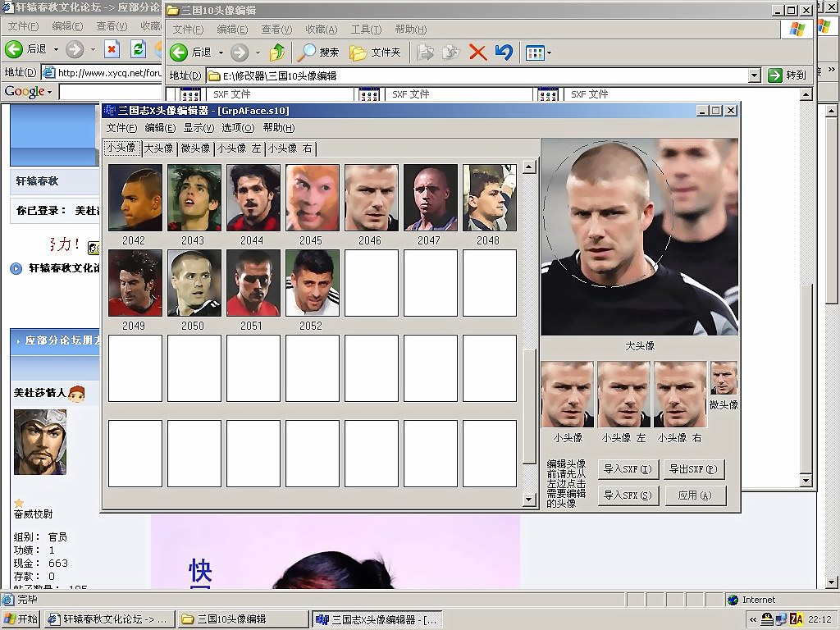Click the 导入SXF(I) button
The width and height of the screenshot is (840, 630).
628,469
